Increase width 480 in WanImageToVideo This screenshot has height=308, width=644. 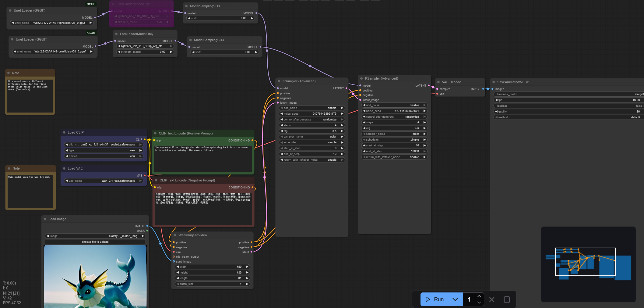(247, 267)
